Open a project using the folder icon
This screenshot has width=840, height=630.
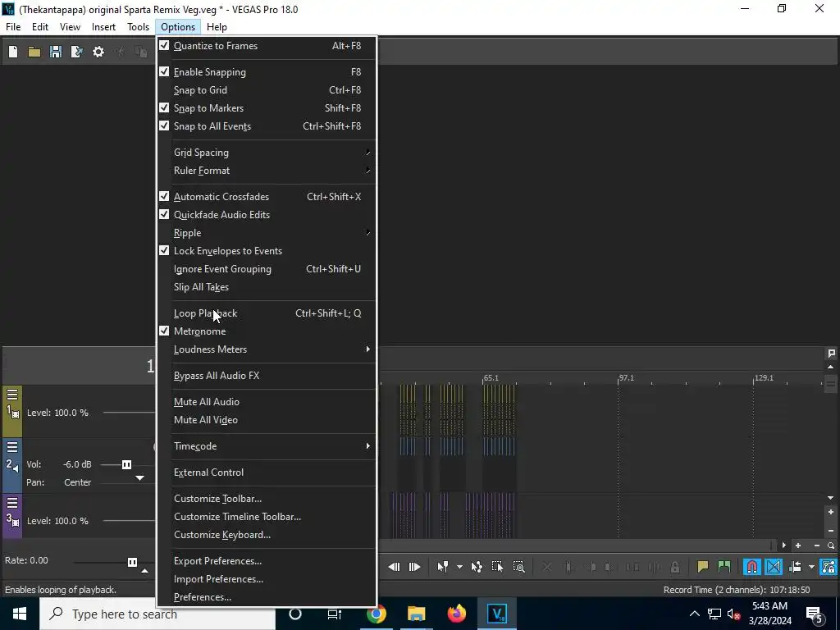(34, 52)
